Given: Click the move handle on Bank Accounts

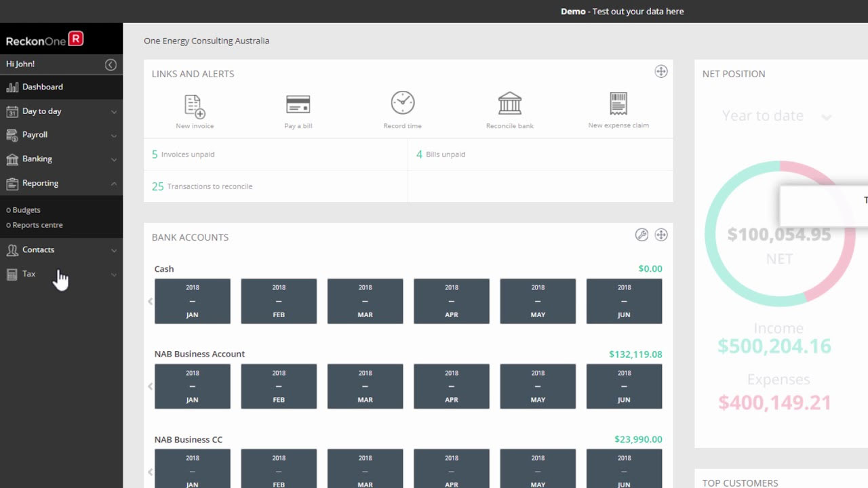Looking at the screenshot, I should [x=661, y=235].
